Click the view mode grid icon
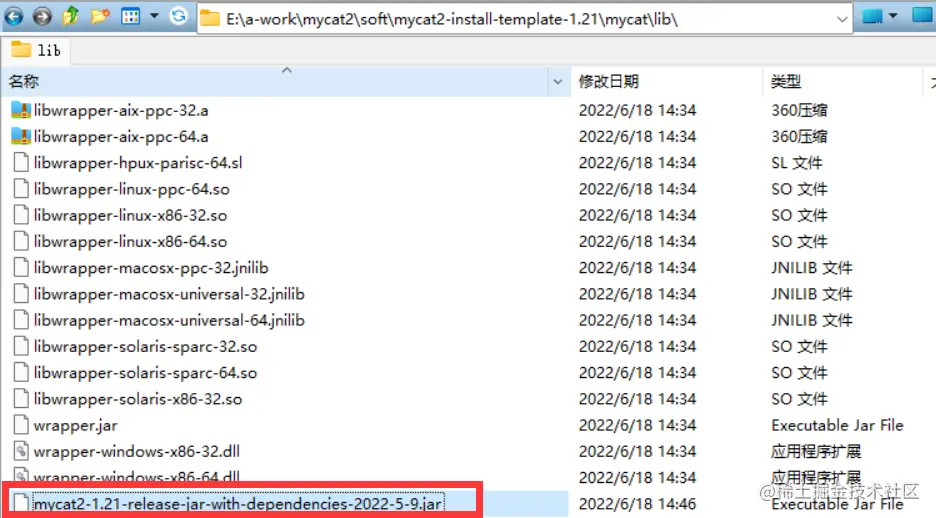The width and height of the screenshot is (936, 518). click(x=130, y=16)
